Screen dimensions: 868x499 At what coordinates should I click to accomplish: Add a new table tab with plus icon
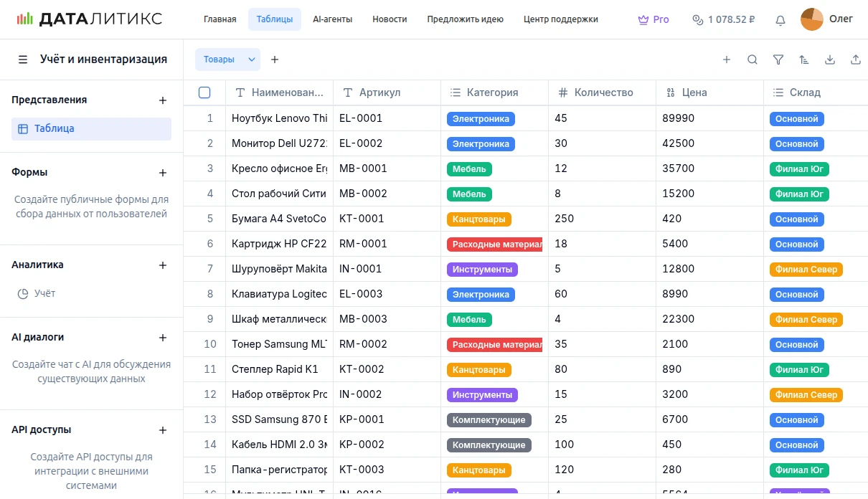pyautogui.click(x=275, y=60)
